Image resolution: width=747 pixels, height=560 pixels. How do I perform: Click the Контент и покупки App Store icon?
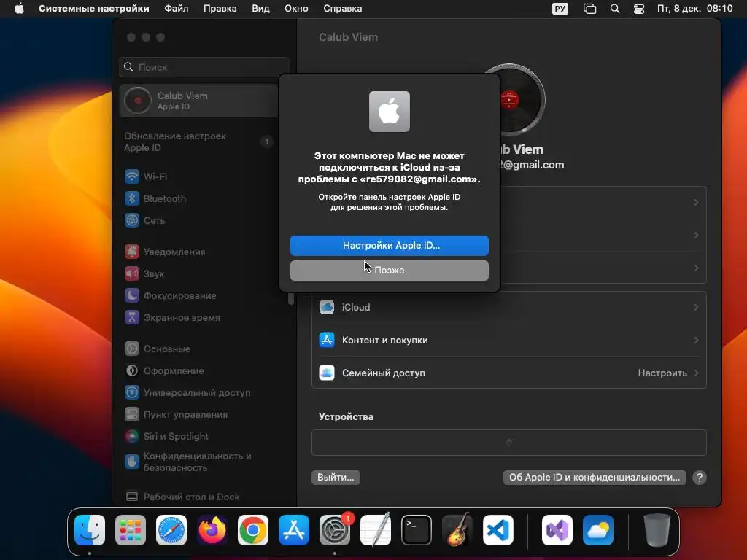coord(327,341)
